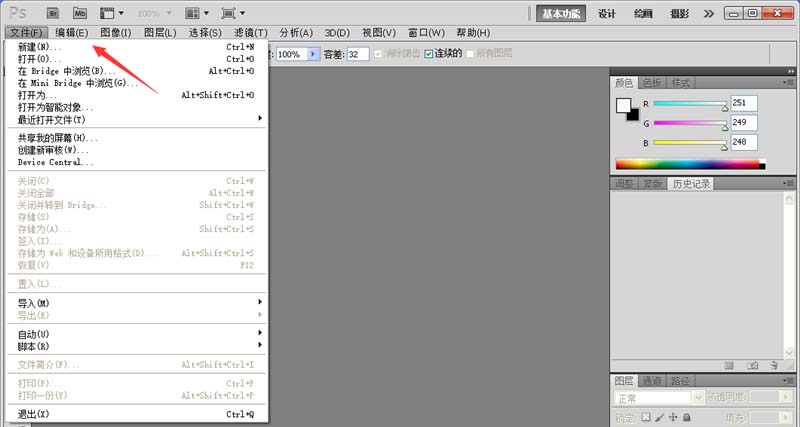This screenshot has height=427, width=800.
Task: Choose 新建(N)... from the File menu
Action: tap(136, 47)
